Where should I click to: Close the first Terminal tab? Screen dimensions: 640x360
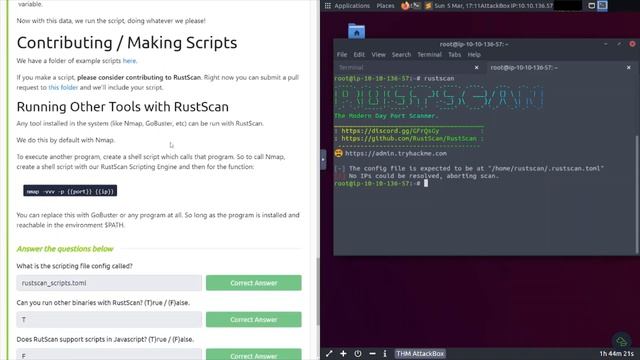click(x=476, y=68)
